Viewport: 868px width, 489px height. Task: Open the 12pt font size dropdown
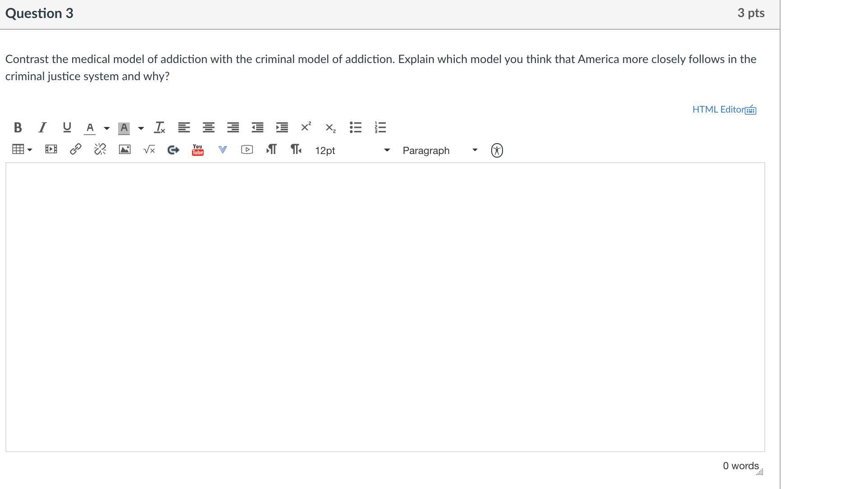(x=352, y=150)
